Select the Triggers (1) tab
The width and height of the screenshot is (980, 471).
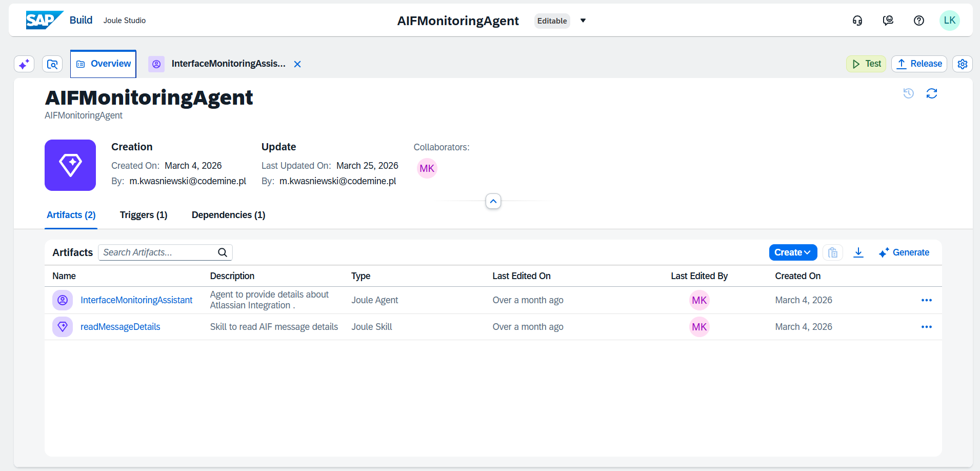144,215
